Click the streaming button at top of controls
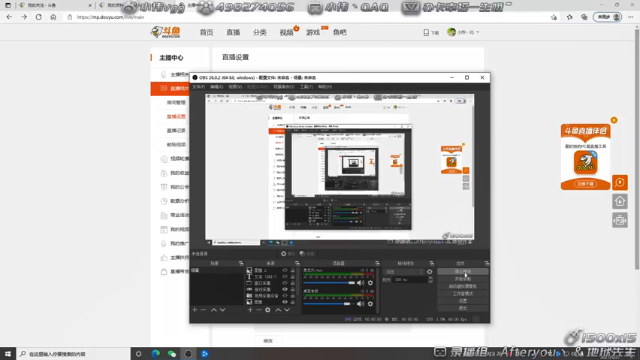Image resolution: width=640 pixels, height=360 pixels. [462, 271]
